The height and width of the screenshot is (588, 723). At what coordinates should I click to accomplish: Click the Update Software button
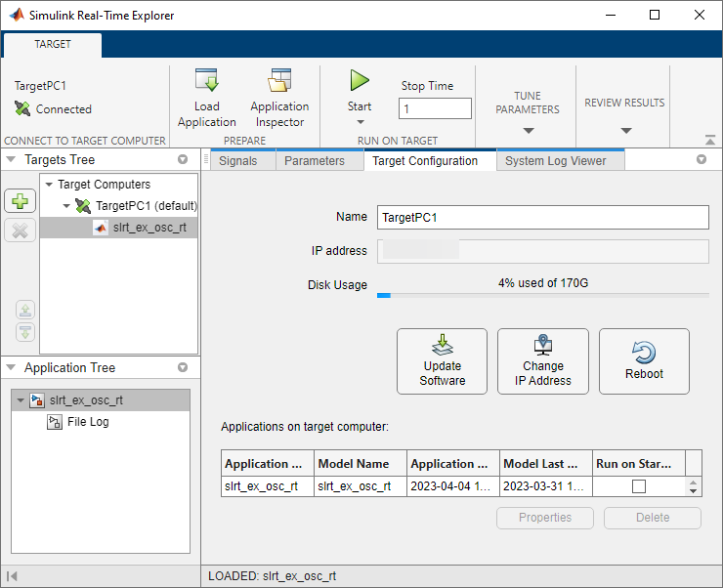442,360
